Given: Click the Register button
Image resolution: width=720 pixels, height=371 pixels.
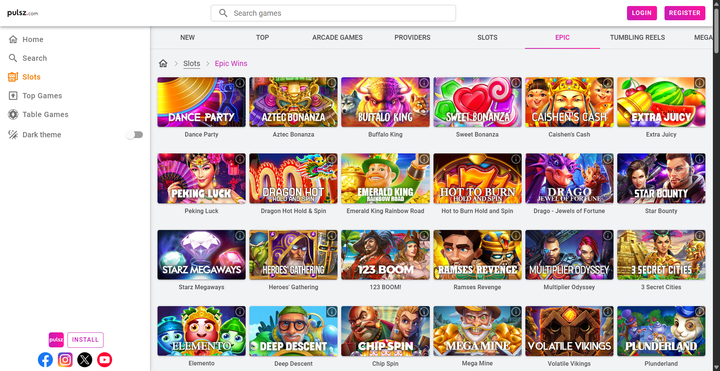Looking at the screenshot, I should tap(684, 13).
